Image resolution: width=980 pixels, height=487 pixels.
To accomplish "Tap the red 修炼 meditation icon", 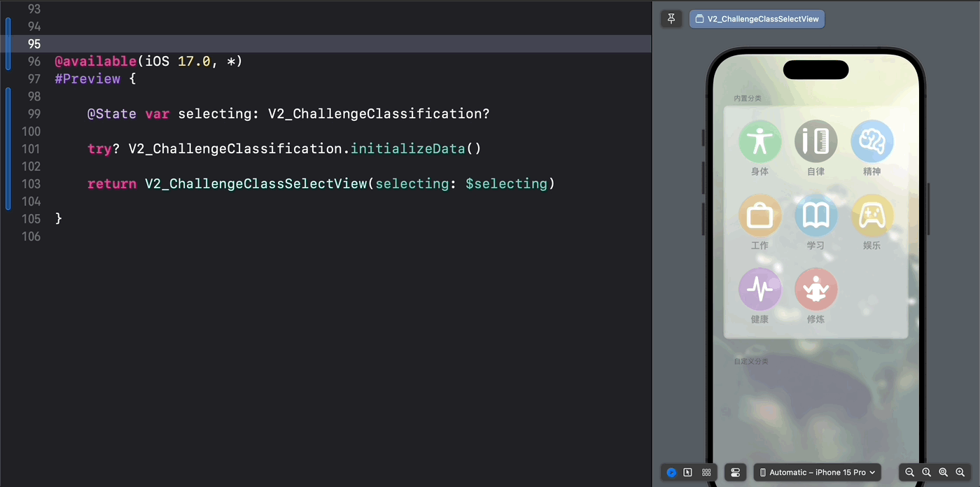I will [x=816, y=289].
